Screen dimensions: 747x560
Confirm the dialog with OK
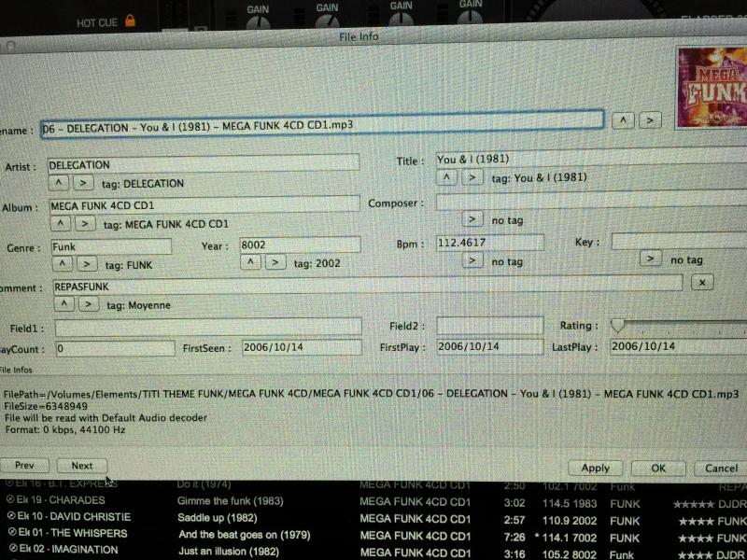point(658,468)
